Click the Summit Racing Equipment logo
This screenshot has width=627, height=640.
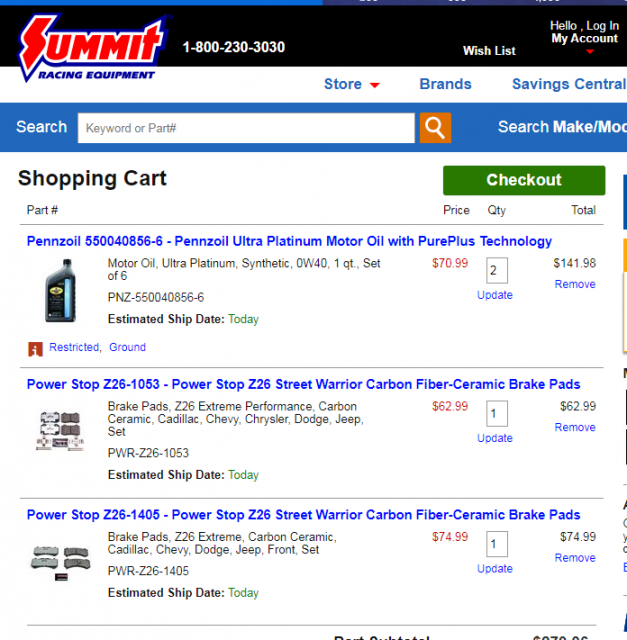[93, 47]
